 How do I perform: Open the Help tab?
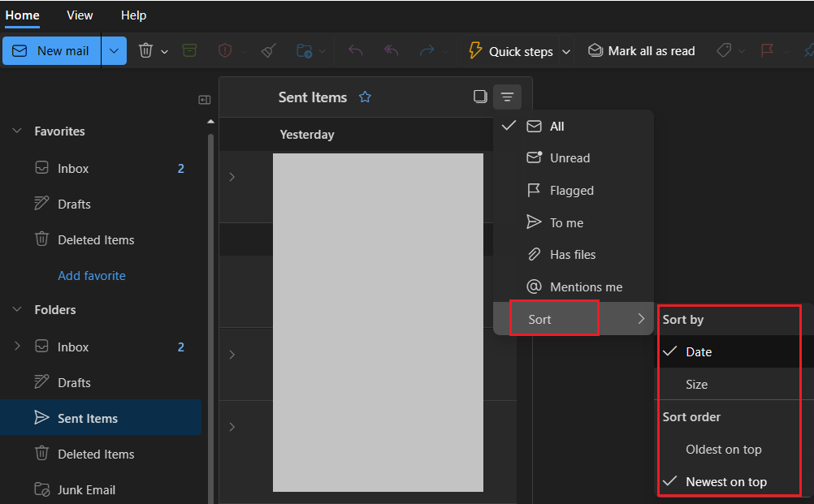pyautogui.click(x=133, y=15)
